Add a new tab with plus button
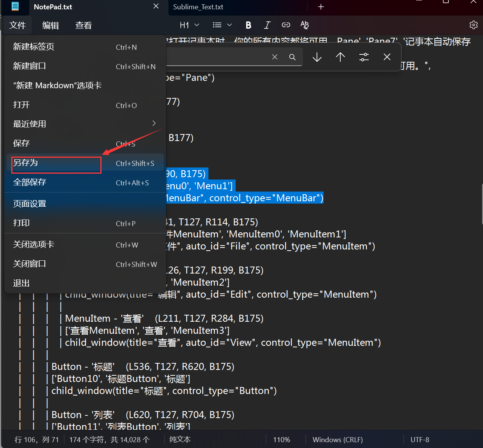Viewport: 483px width, 448px height. tap(321, 7)
